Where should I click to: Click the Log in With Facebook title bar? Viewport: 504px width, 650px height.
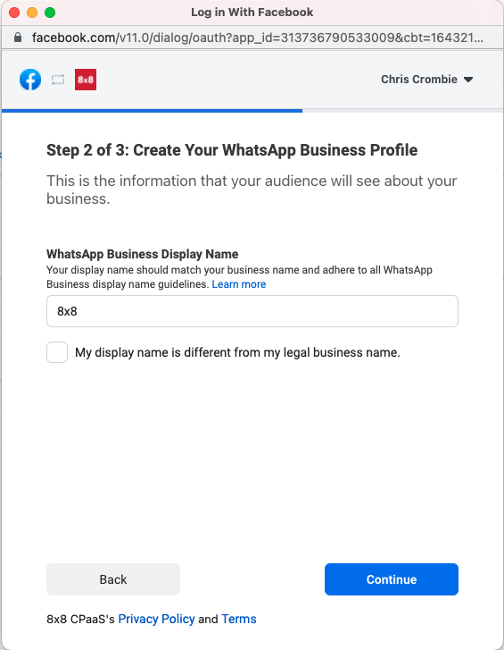[x=252, y=12]
